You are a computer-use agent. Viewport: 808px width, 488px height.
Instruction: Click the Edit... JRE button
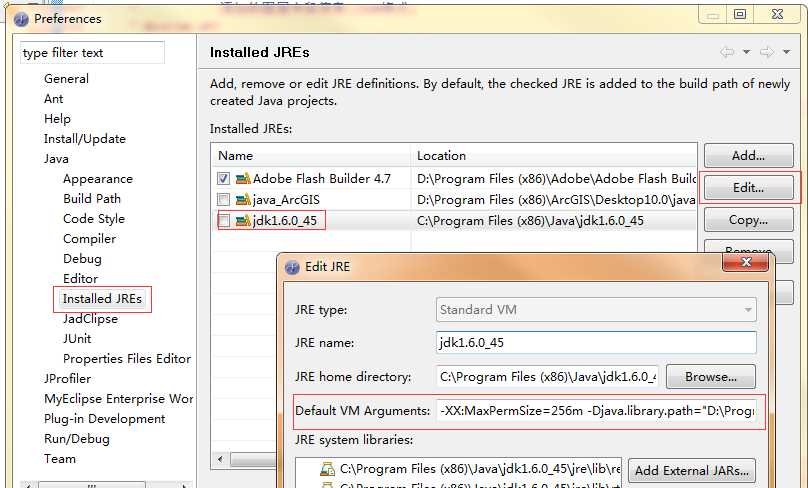[749, 188]
